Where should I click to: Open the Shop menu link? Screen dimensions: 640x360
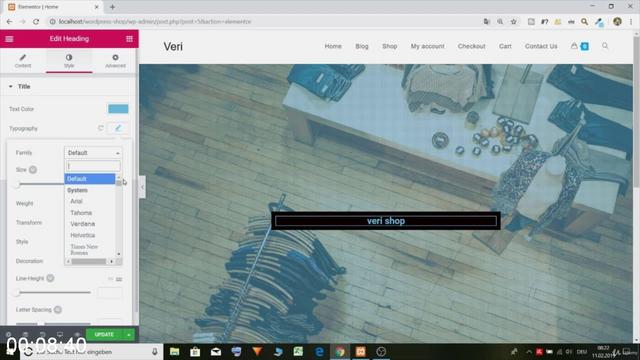[x=390, y=46]
